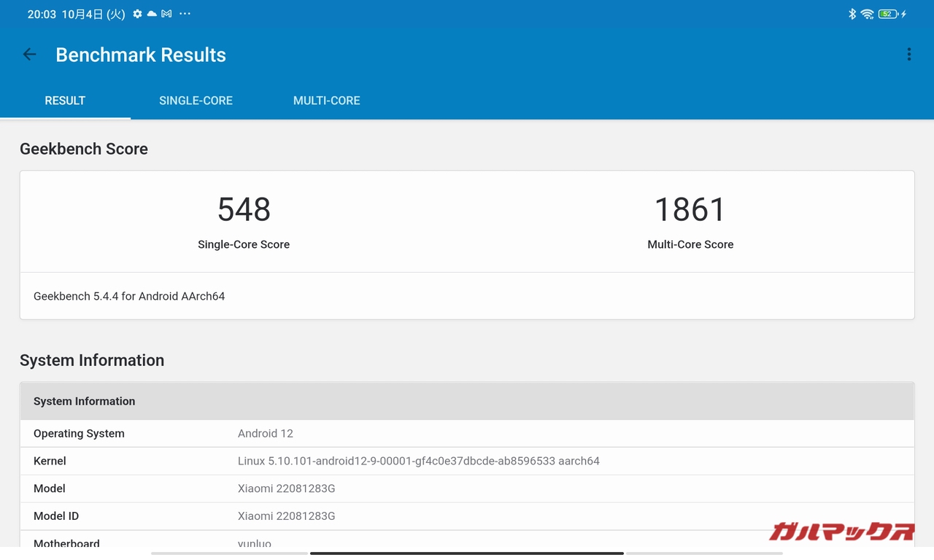Tap the Geekbench 5.4.4 version line
The image size is (934, 560).
(129, 296)
